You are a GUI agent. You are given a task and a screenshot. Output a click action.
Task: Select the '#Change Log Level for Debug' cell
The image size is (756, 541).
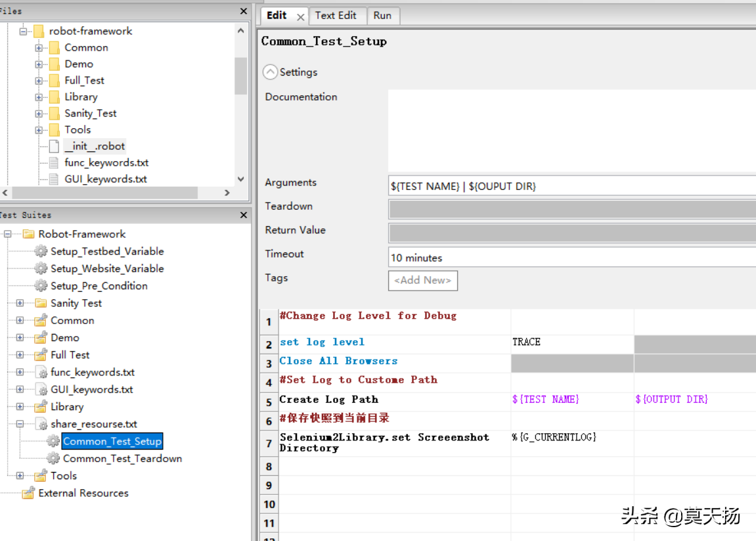pyautogui.click(x=395, y=322)
